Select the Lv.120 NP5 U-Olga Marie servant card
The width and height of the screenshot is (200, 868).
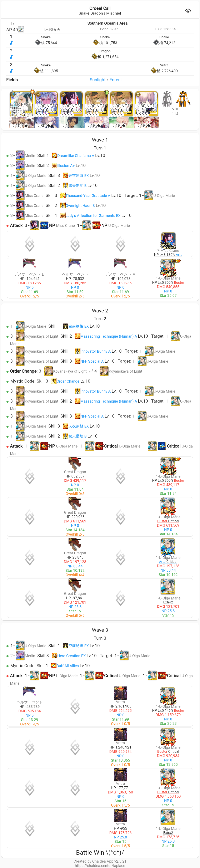[21, 104]
